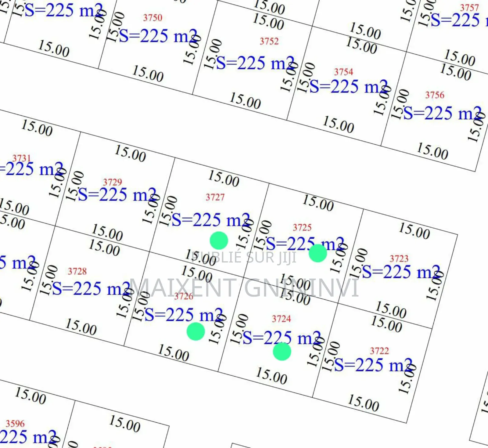This screenshot has width=488, height=448.
Task: Select the green marker in plot 3724
Action: [282, 352]
